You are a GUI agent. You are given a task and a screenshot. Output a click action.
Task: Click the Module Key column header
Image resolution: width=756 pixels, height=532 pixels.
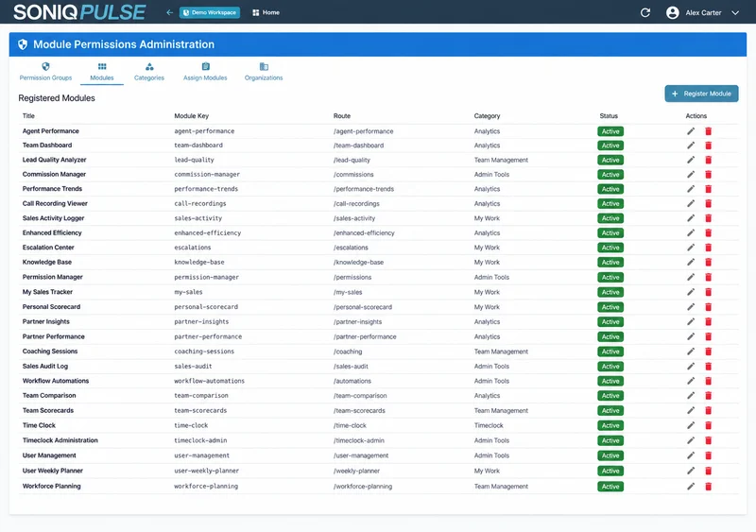pyautogui.click(x=192, y=116)
